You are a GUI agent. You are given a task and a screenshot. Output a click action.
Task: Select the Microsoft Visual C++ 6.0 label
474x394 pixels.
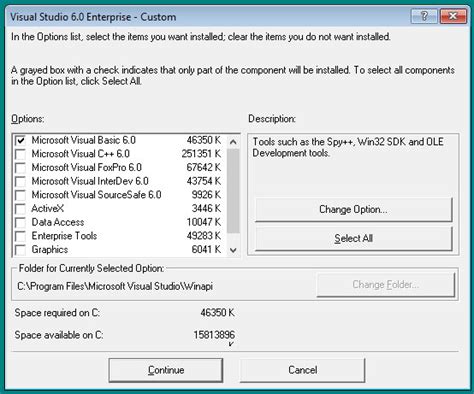tap(81, 154)
